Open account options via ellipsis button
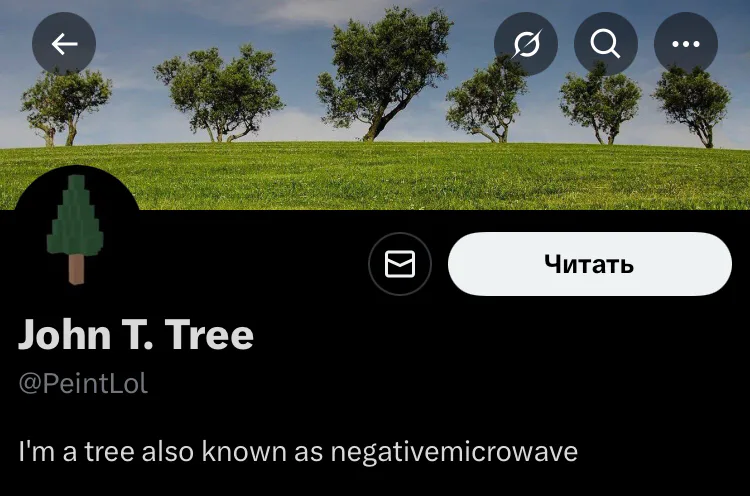The width and height of the screenshot is (750, 496). 685,44
